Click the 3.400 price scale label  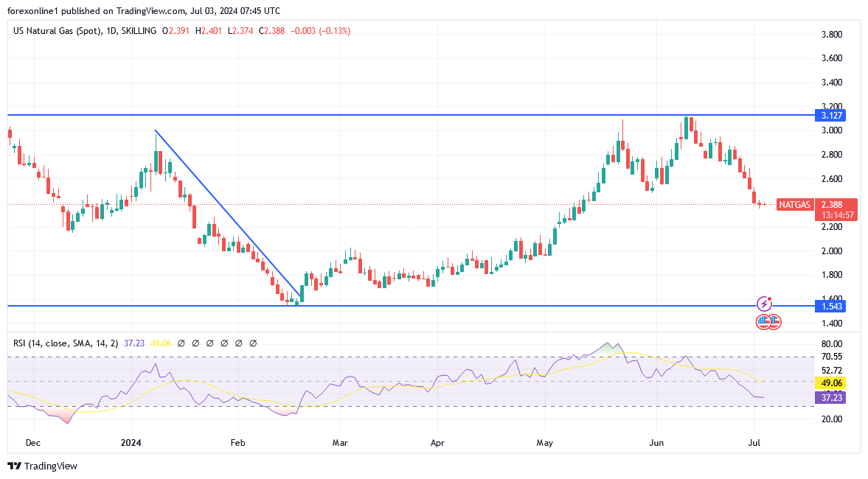click(832, 83)
